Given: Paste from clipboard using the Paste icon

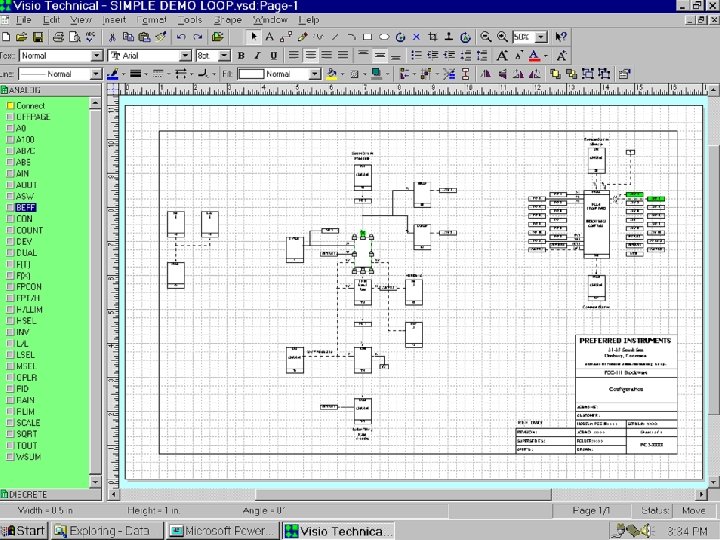Looking at the screenshot, I should pyautogui.click(x=144, y=37).
